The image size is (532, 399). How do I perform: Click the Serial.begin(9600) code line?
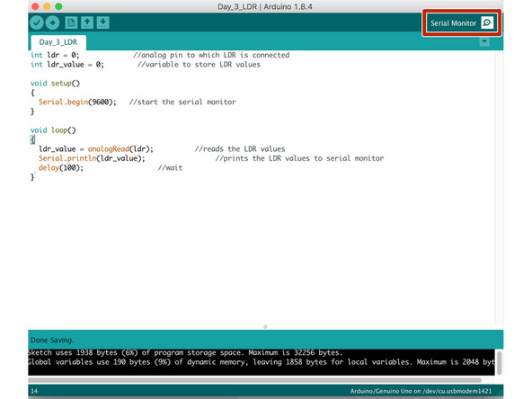(77, 102)
